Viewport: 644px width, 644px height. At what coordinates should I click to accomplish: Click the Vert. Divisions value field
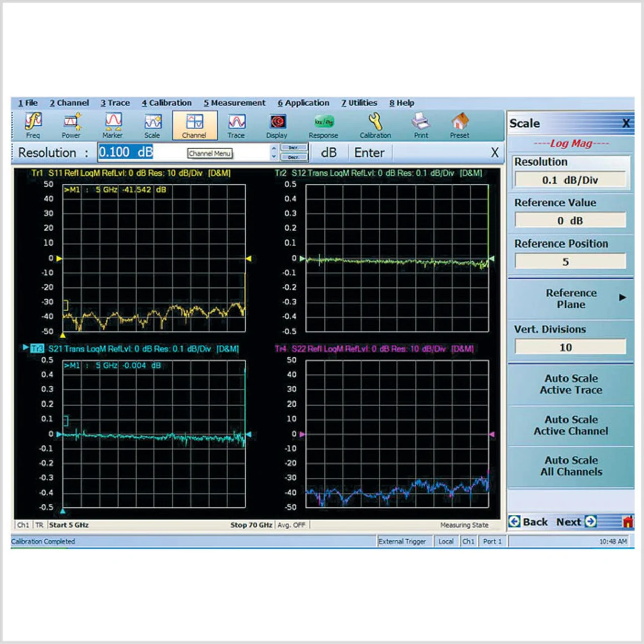[x=570, y=347]
